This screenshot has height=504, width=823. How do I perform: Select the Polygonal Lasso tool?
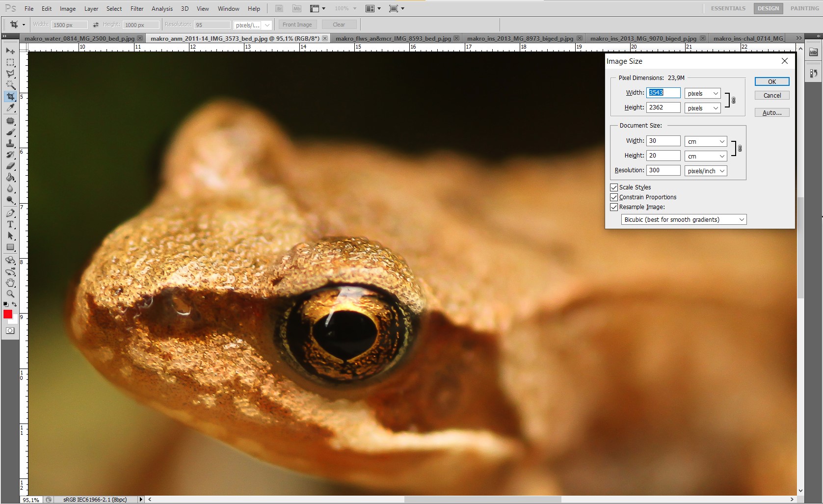pyautogui.click(x=10, y=74)
